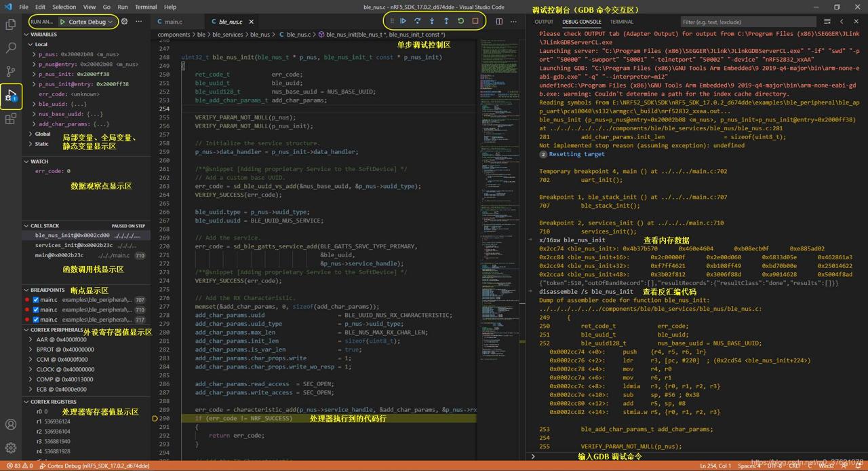Image resolution: width=868 pixels, height=471 pixels.
Task: Click Continue in the debug toolbar
Action: (x=403, y=21)
